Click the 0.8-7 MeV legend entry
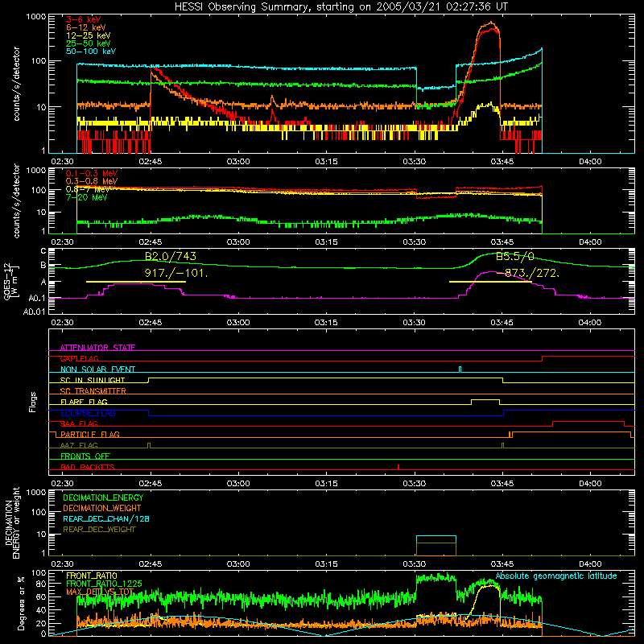This screenshot has width=644, height=644. pyautogui.click(x=88, y=189)
